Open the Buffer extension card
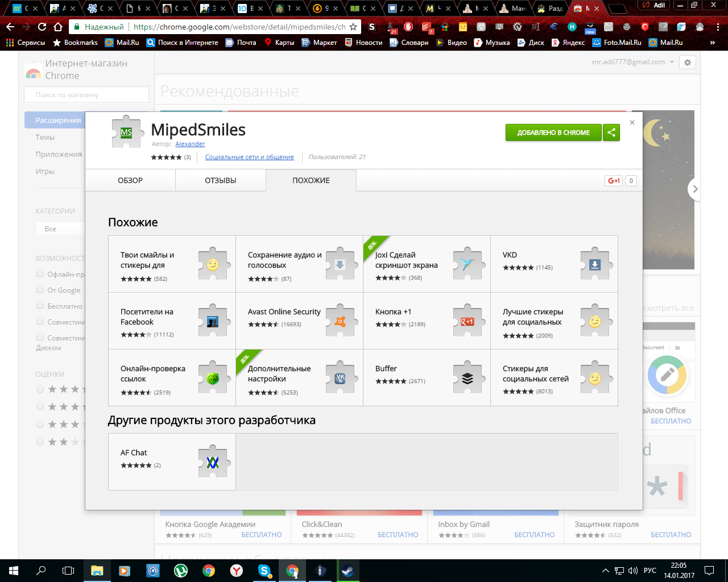 pos(427,378)
